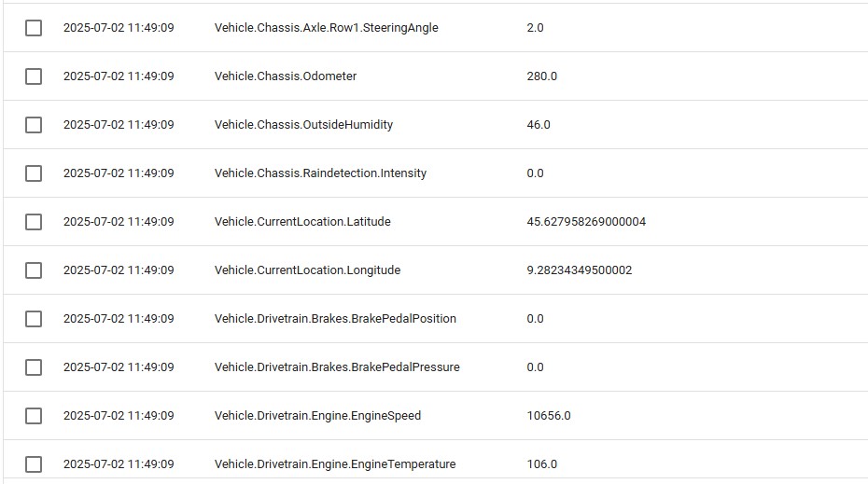Tick the OutsideHumidity row checkbox

coord(34,125)
